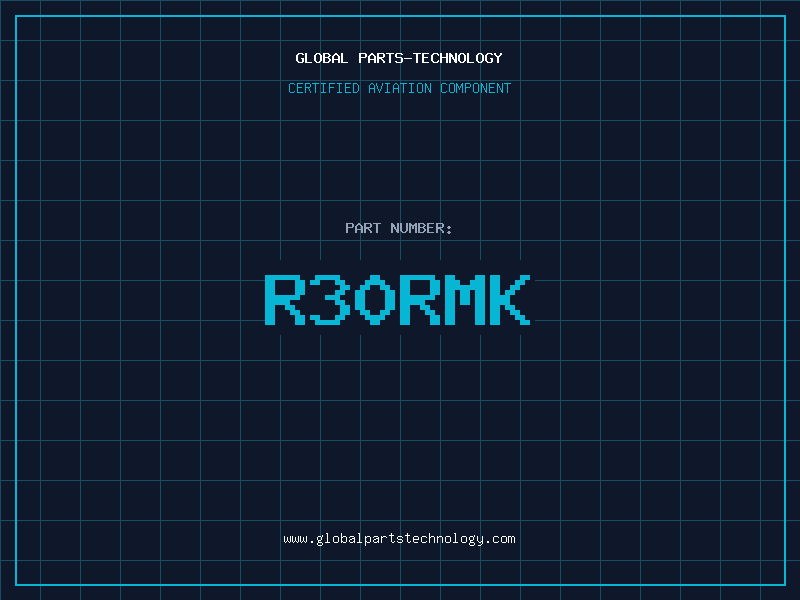
Task: Select the CERTIFIED AVIATION COMPONENT subtitle
Action: [399, 88]
